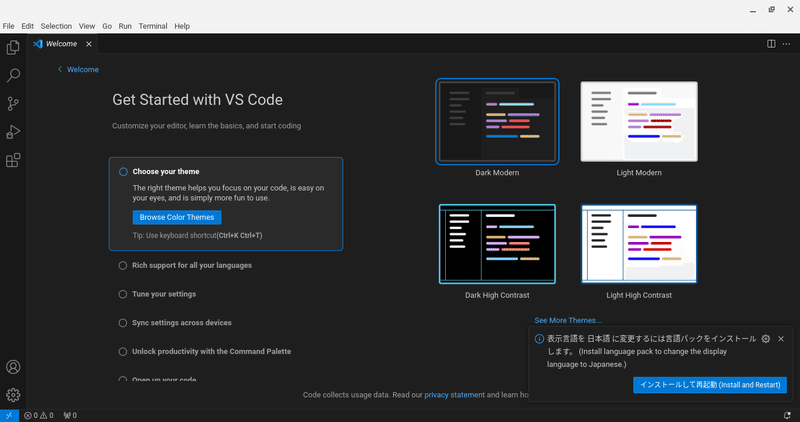Expand Unlock productivity with the Command Palette

(211, 352)
